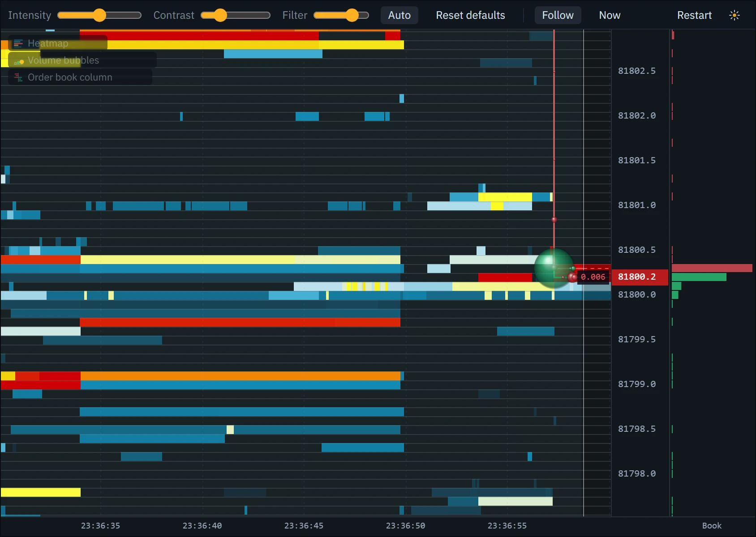Click the Now button

click(610, 15)
